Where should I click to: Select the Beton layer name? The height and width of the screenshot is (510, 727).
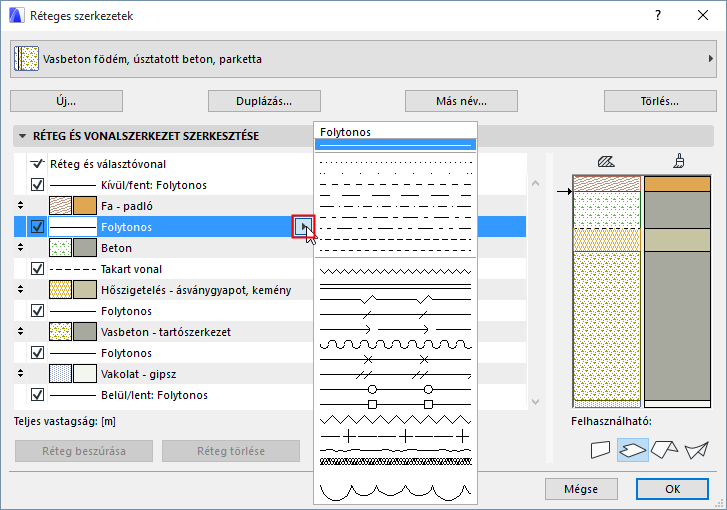[x=116, y=248]
